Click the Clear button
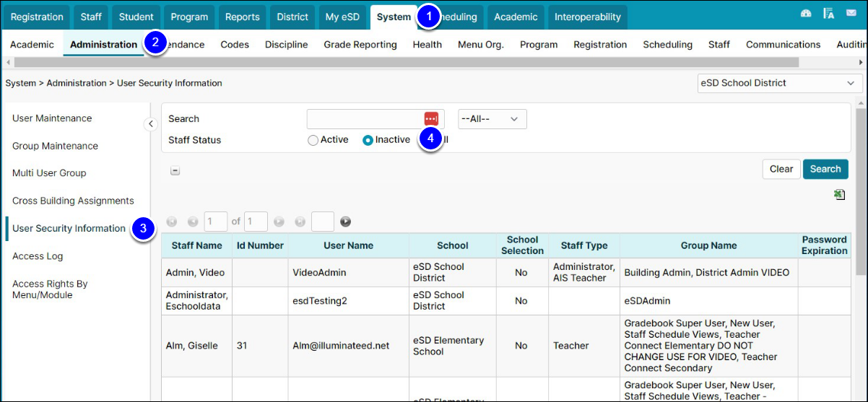 (x=781, y=169)
